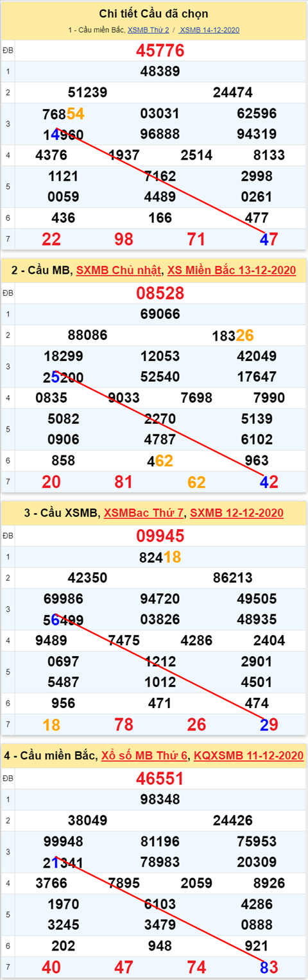Open the XSMB 14-12-2020 link
Screen dimensions: 308x980
[209, 30]
